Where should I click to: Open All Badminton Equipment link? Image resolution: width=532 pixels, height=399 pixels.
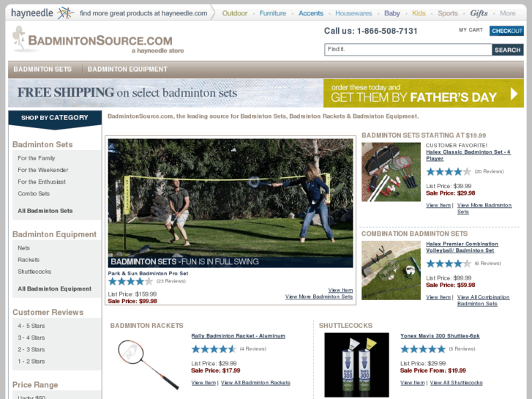pos(55,288)
